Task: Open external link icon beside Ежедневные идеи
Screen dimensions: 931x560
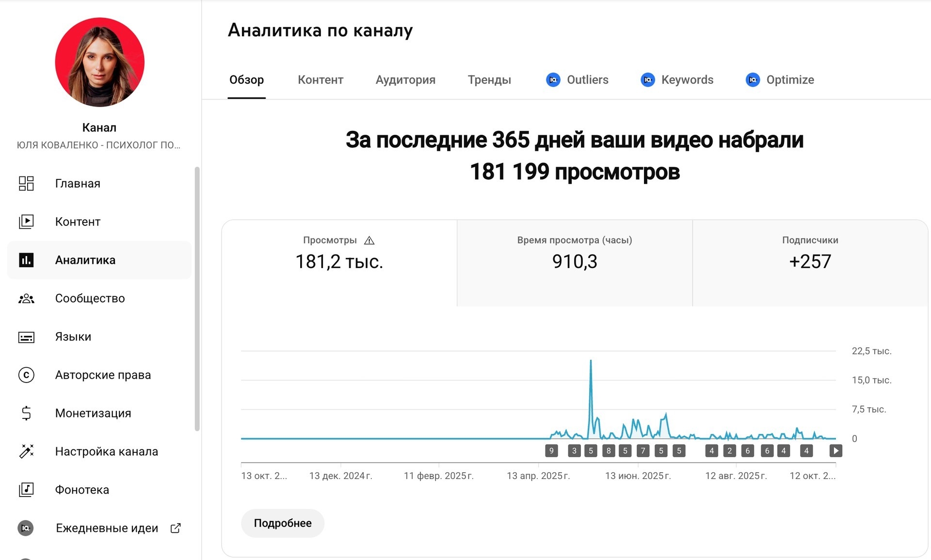Action: coord(176,528)
